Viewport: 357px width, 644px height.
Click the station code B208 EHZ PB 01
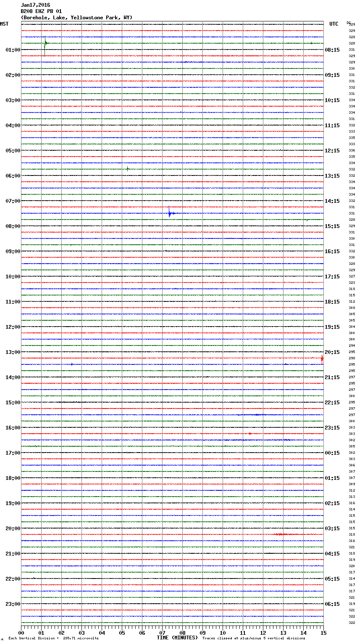[x=41, y=11]
